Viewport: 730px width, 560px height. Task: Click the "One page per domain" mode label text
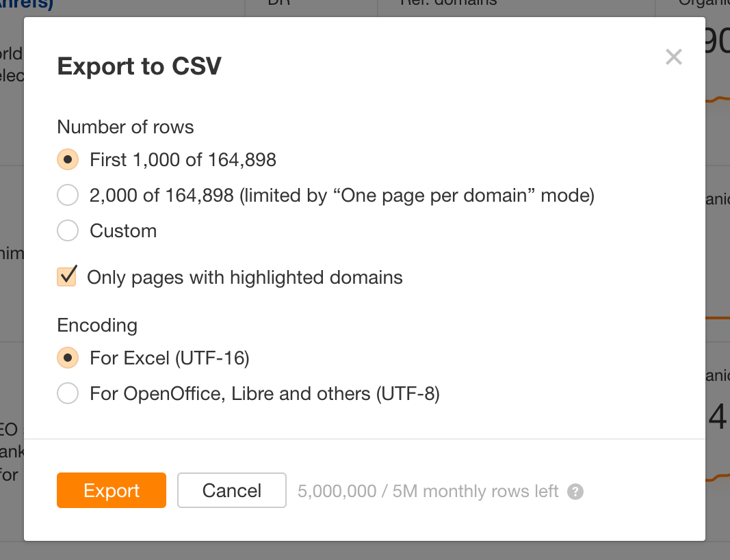point(342,196)
